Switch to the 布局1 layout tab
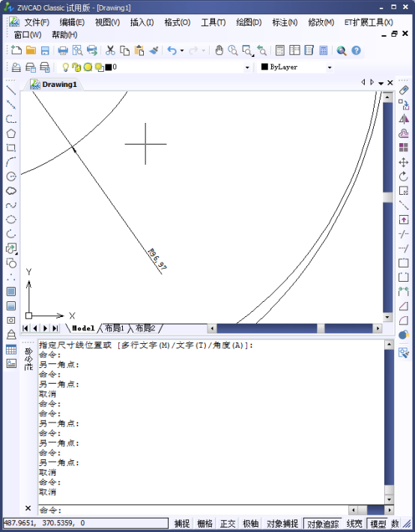Screen dimensions: 415x532 pyautogui.click(x=115, y=328)
